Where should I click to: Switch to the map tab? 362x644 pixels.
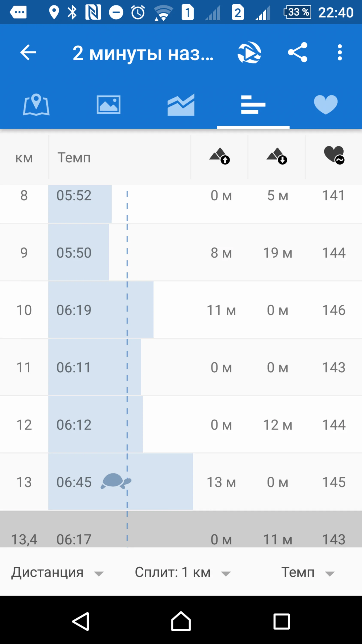pos(36,105)
